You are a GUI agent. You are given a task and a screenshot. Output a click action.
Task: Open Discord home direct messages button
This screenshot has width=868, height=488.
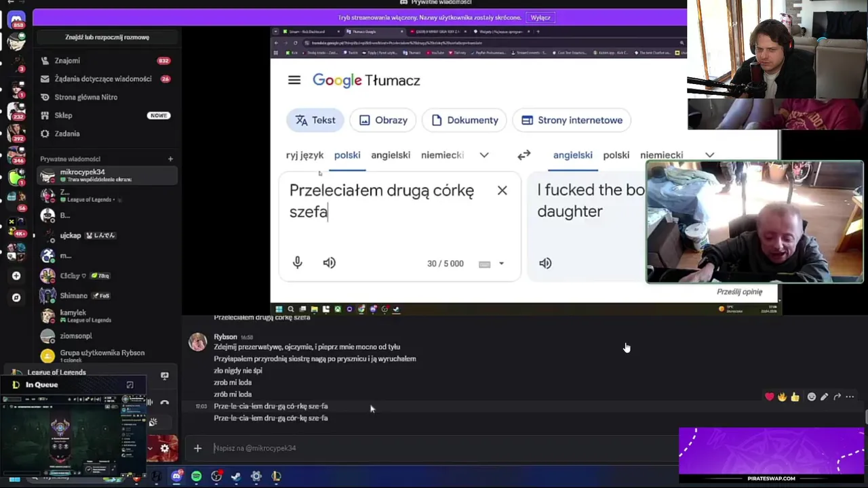click(16, 19)
